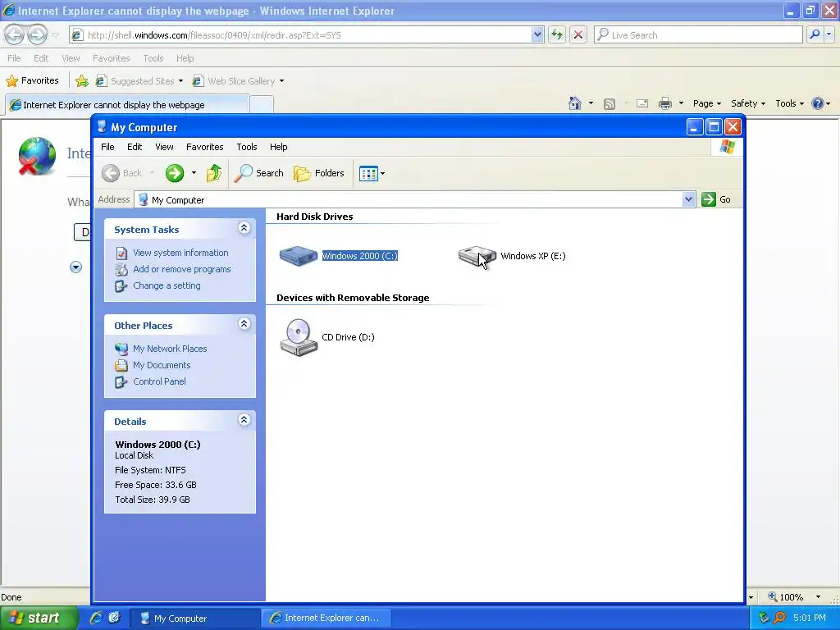Go to My Documents link
This screenshot has width=840, height=630.
coord(162,365)
